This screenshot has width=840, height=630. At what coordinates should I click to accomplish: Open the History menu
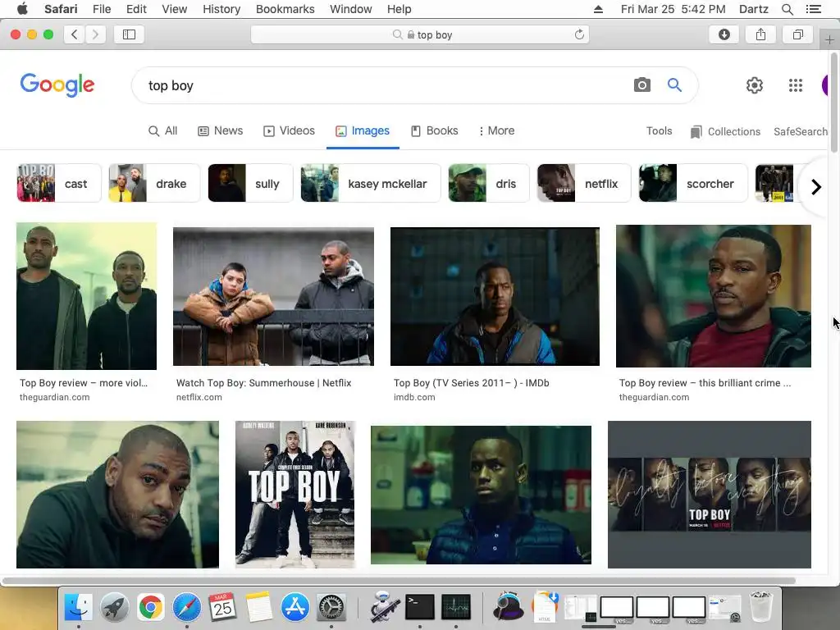tap(221, 9)
